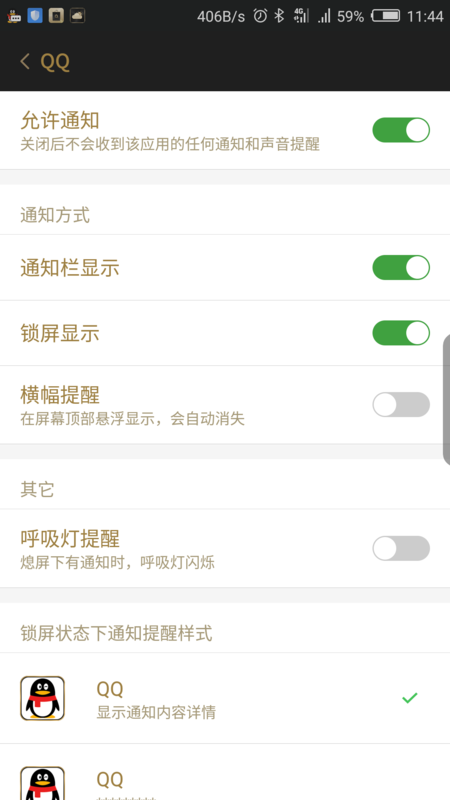450x800 pixels.
Task: Click the green checkmark on QQ row
Action: 410,697
